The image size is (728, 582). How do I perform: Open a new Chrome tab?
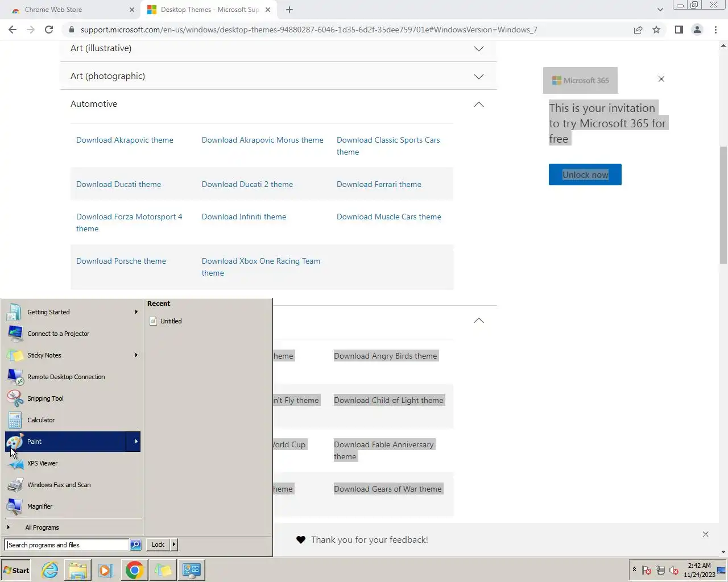(289, 10)
